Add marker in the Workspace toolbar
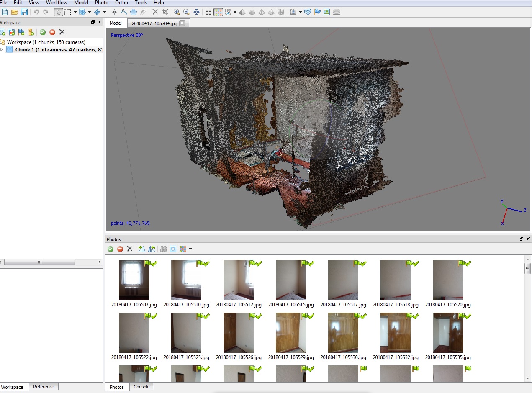The image size is (532, 393). click(21, 32)
